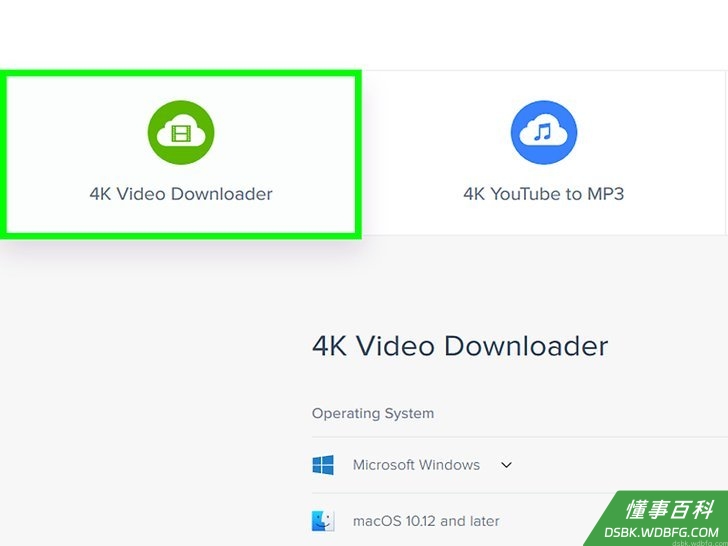This screenshot has width=728, height=546.
Task: Click the Microsoft Windows logo icon
Action: pos(323,465)
